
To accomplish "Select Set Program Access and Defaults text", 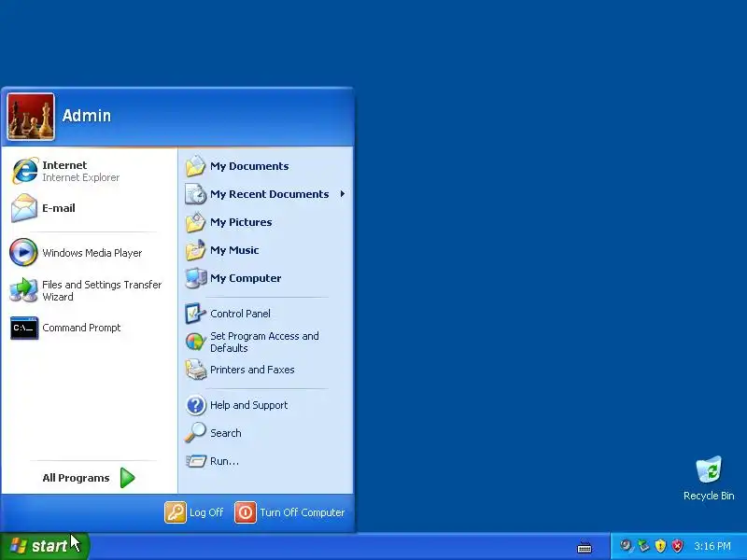I will coord(264,342).
